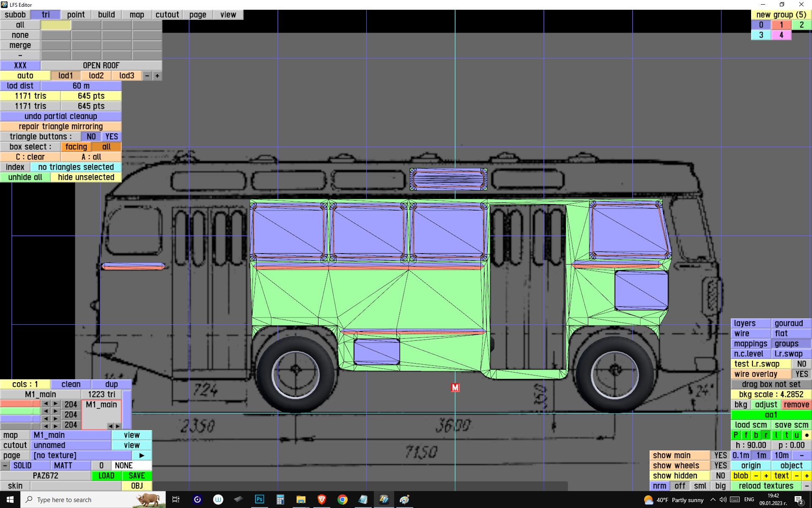Open Photoshop from the taskbar
Screen dimensions: 812x508
point(259,500)
